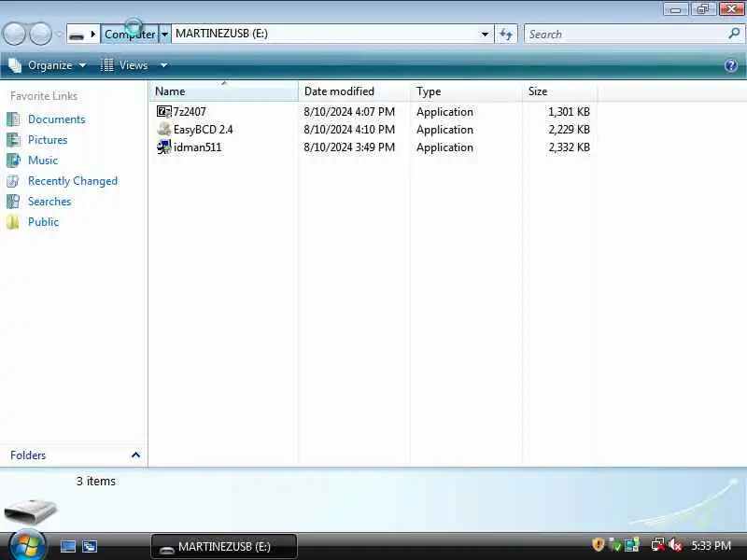Restore down the Explorer window
747x560 pixels.
click(703, 8)
